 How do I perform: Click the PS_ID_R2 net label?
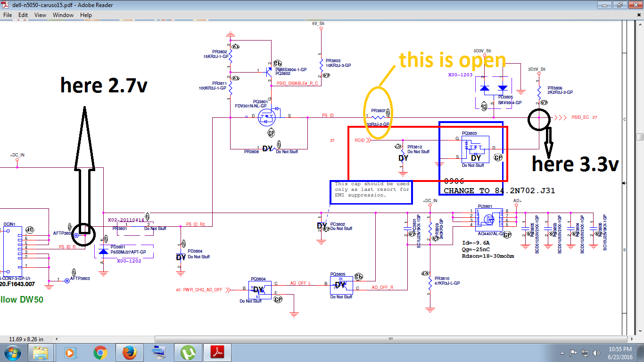click(x=195, y=224)
